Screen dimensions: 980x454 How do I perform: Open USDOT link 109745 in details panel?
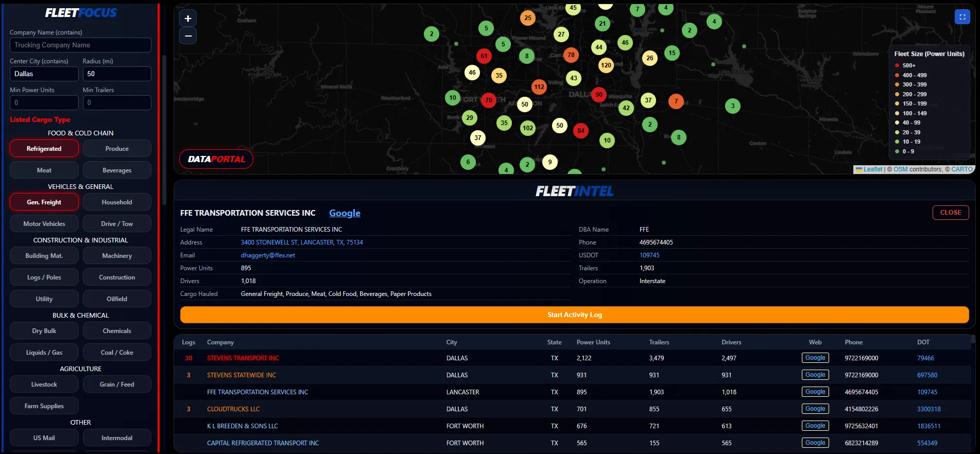649,255
